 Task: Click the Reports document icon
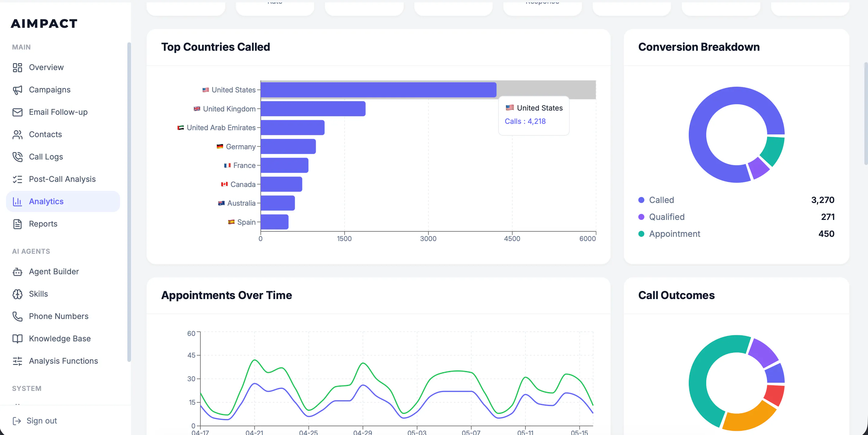tap(17, 224)
